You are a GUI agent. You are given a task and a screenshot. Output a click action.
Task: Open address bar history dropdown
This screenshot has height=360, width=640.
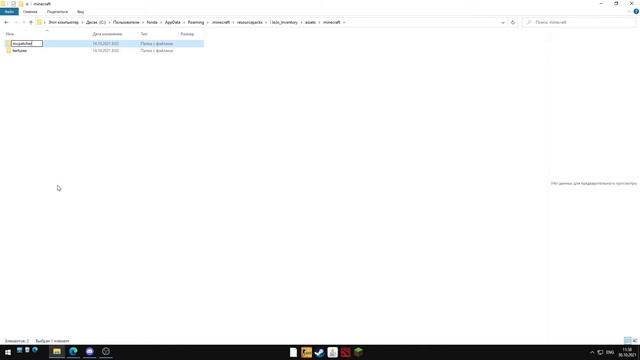click(503, 22)
